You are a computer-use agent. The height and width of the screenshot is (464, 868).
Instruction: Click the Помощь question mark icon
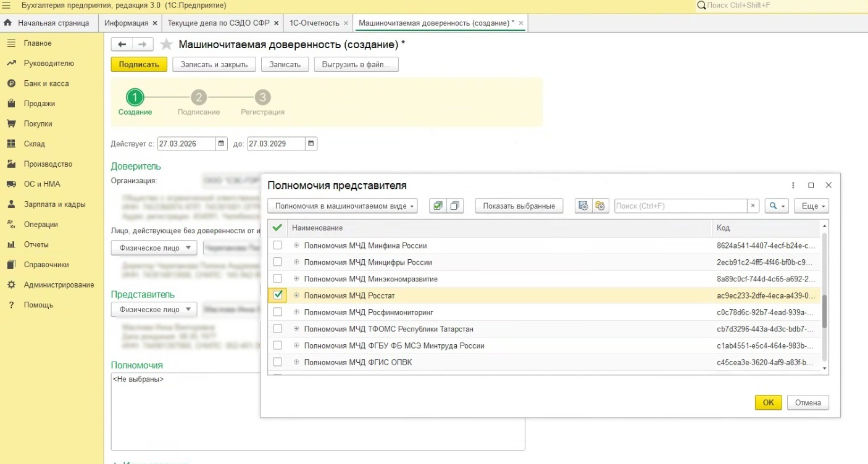(10, 305)
